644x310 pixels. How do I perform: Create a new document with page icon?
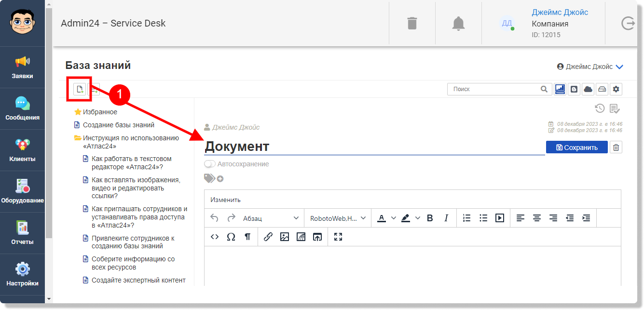80,89
